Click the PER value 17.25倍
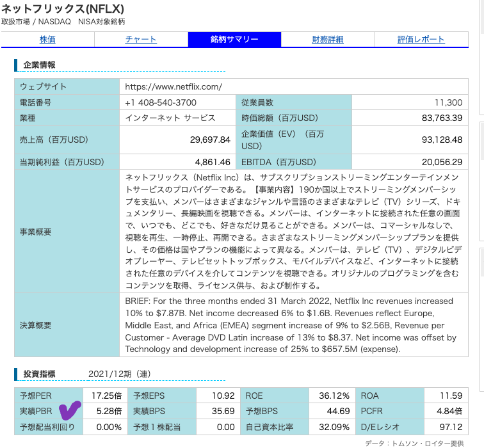Screen dimensions: 484x448 [106, 396]
